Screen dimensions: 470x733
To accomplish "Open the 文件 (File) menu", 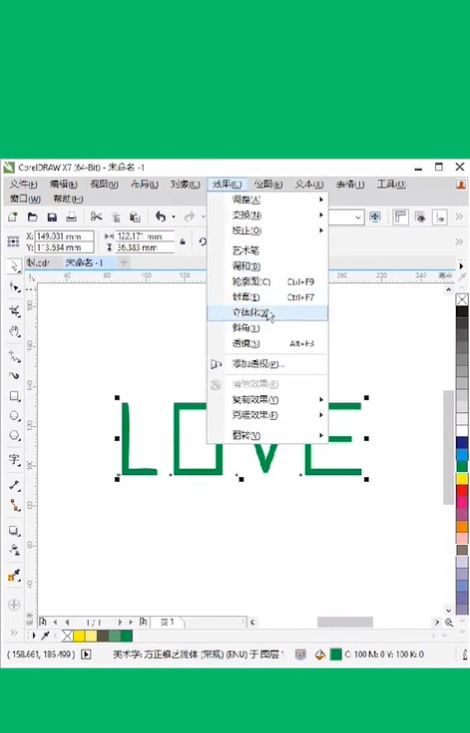I will 23,184.
